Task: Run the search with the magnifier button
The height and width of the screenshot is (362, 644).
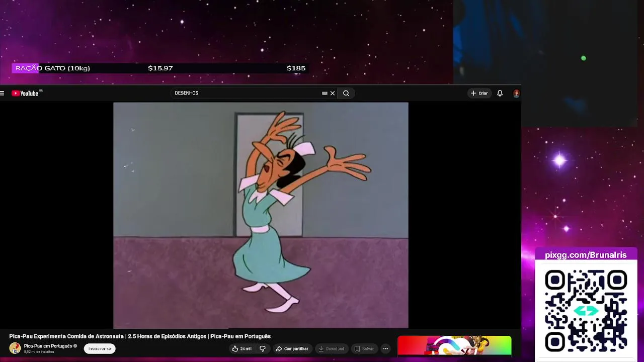Action: [x=346, y=93]
